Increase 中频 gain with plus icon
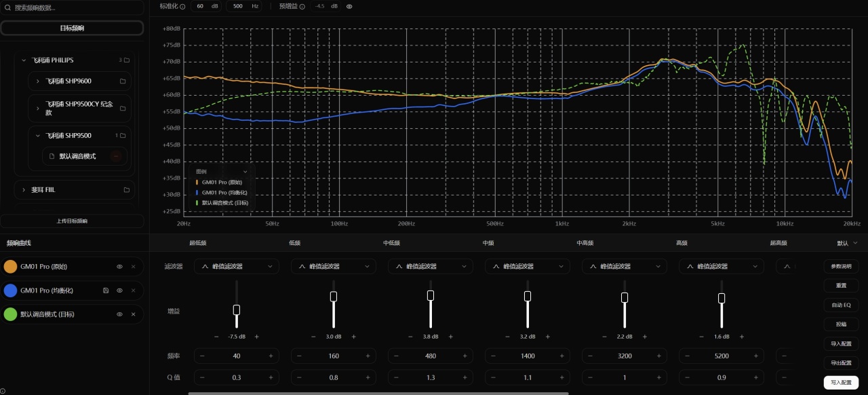 tap(547, 337)
